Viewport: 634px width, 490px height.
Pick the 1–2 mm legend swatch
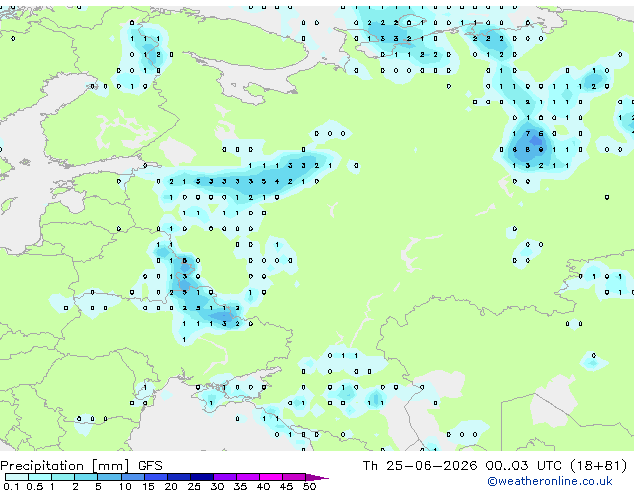point(63,477)
